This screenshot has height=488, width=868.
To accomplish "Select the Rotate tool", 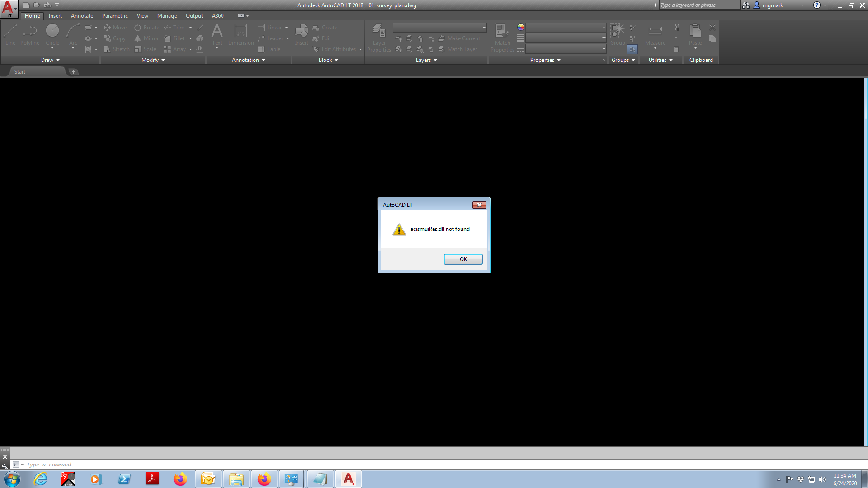I will pyautogui.click(x=146, y=28).
